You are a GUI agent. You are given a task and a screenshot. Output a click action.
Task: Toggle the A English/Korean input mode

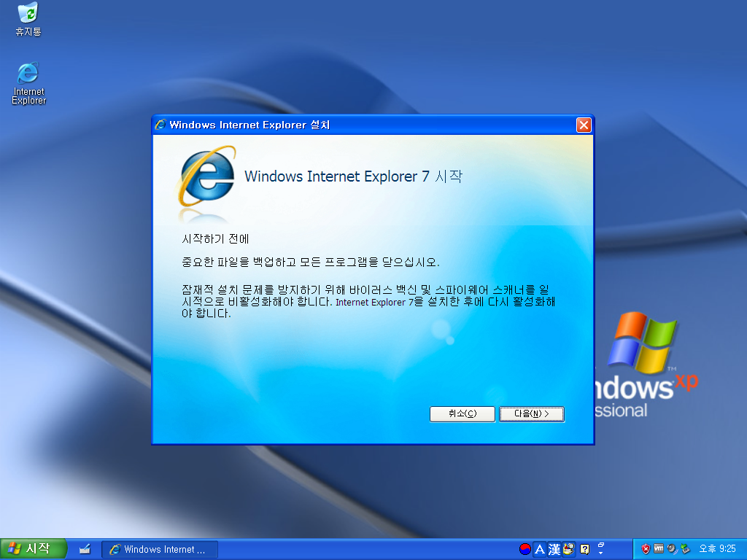(540, 549)
